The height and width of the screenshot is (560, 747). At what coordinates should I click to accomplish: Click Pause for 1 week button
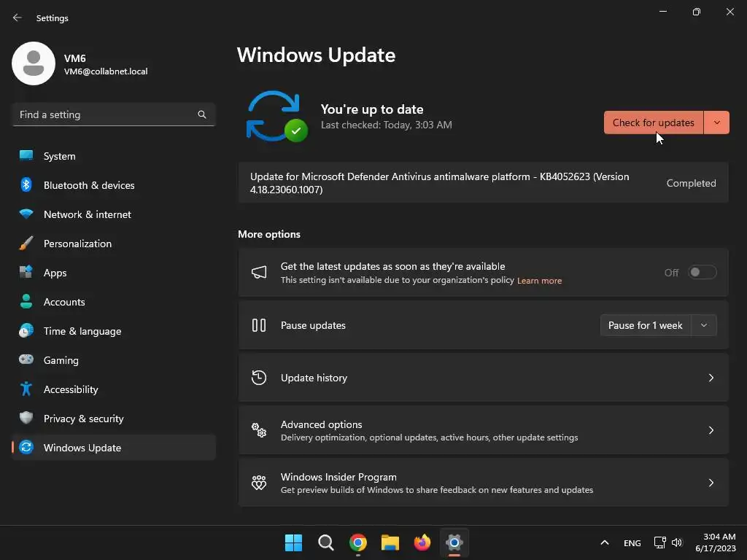coord(646,325)
